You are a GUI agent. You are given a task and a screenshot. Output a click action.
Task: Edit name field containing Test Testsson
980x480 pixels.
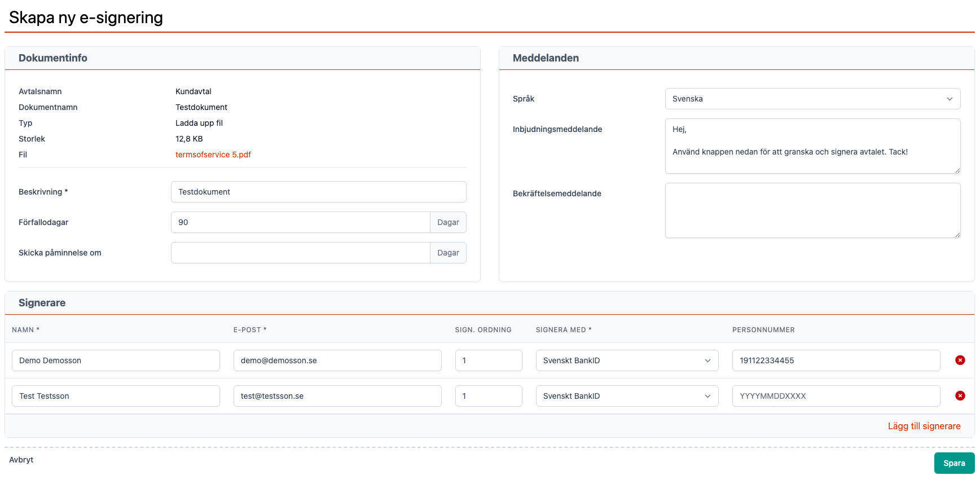point(116,396)
